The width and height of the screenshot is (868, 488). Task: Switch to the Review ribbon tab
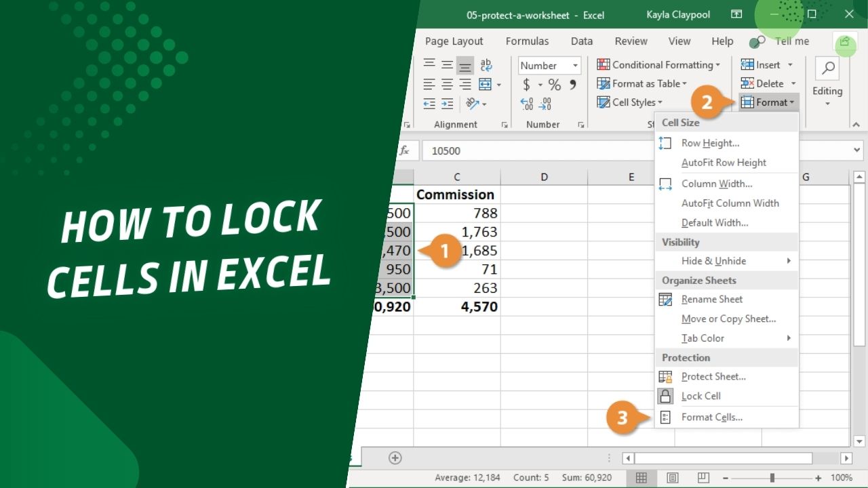pyautogui.click(x=631, y=41)
